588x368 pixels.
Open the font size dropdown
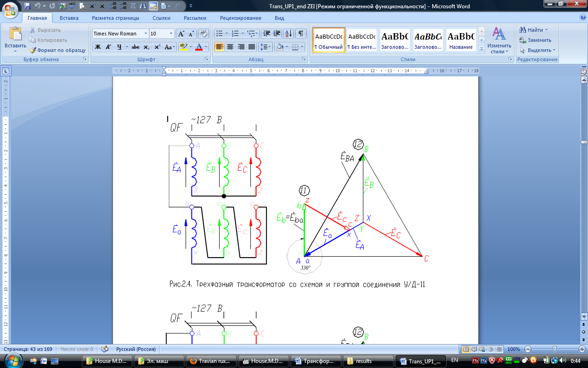[171, 34]
